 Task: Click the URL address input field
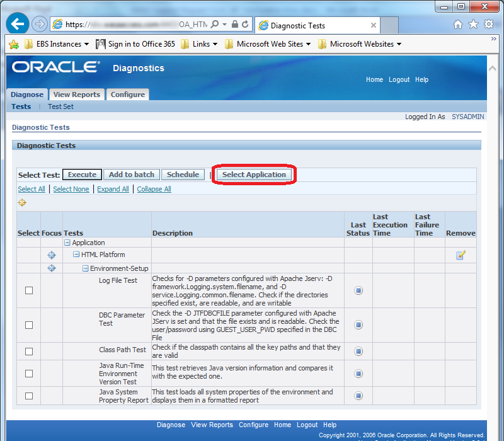click(136, 25)
